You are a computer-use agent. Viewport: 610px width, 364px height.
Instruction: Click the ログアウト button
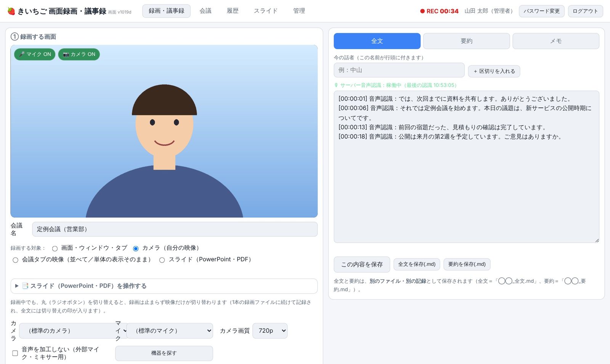click(x=585, y=11)
